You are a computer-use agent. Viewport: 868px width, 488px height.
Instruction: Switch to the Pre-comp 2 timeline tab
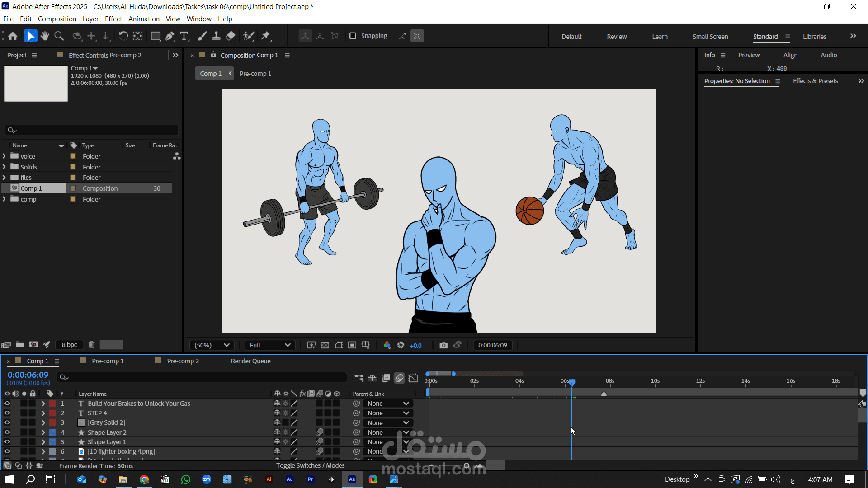[183, 361]
